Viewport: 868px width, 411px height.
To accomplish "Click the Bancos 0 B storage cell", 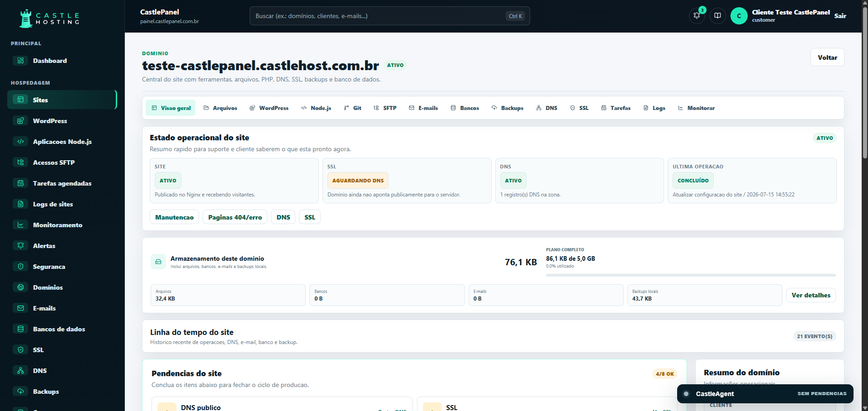I will pyautogui.click(x=387, y=295).
